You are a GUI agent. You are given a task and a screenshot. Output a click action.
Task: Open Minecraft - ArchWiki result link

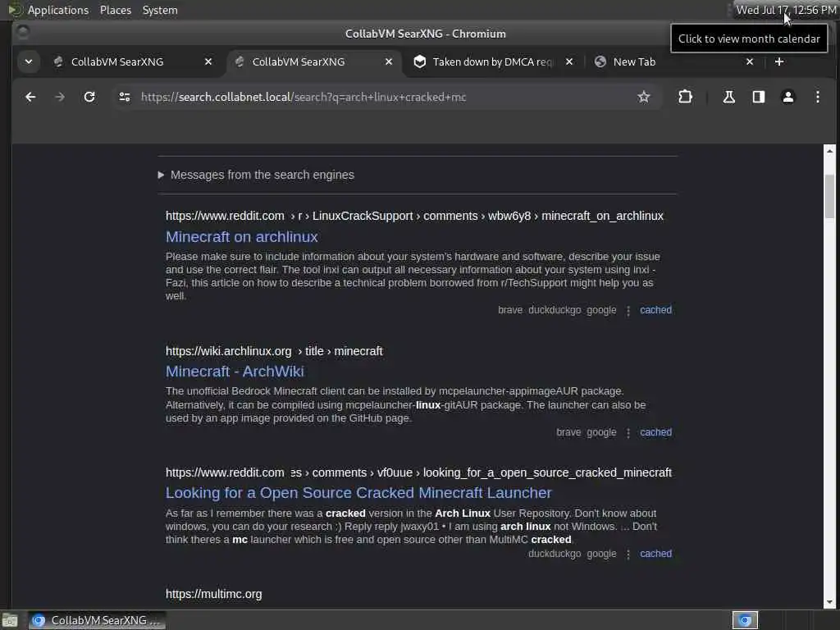coord(235,372)
